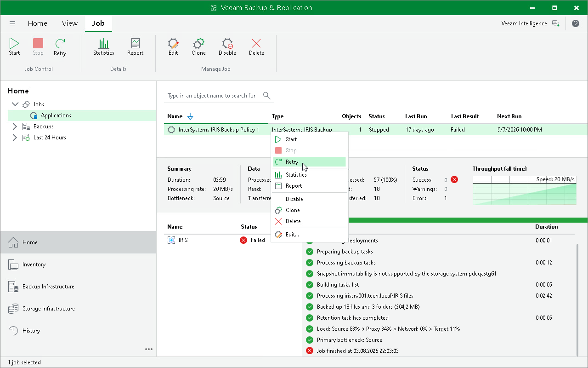The height and width of the screenshot is (368, 588).
Task: Choose Report in the context menu
Action: (x=309, y=186)
